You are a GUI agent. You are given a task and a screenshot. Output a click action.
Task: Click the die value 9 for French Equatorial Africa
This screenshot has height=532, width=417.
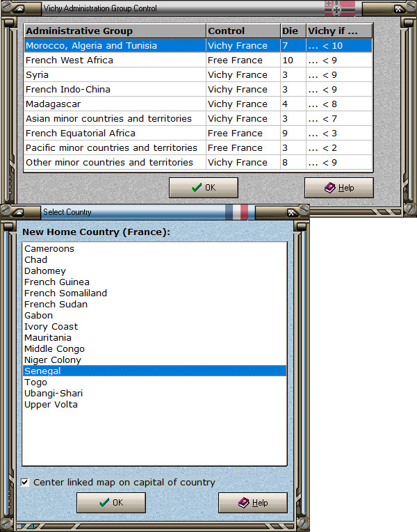coord(293,133)
